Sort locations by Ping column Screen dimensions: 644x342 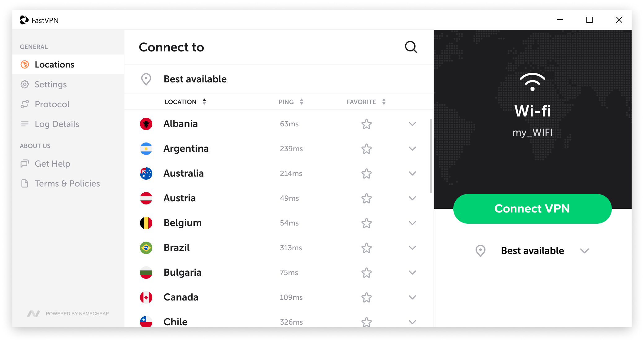tap(291, 101)
